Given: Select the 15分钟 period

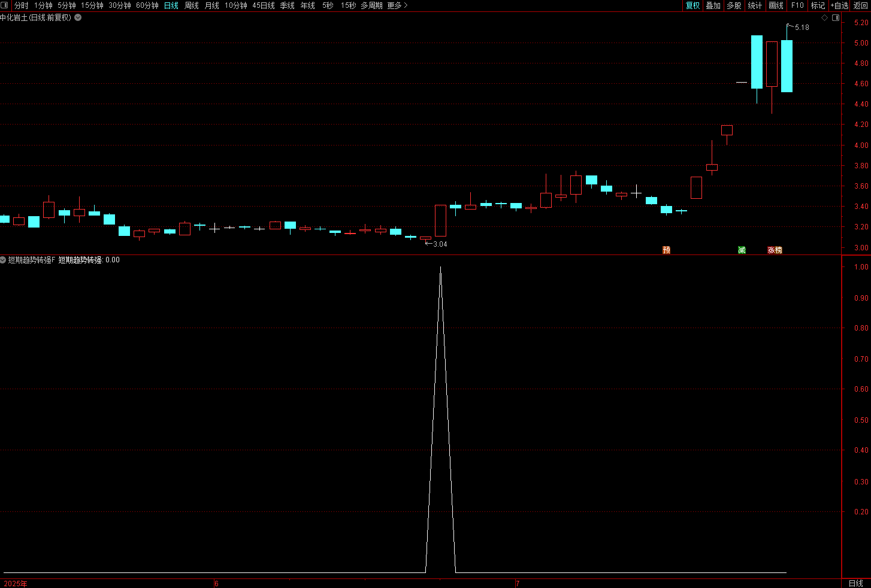Looking at the screenshot, I should click(92, 5).
